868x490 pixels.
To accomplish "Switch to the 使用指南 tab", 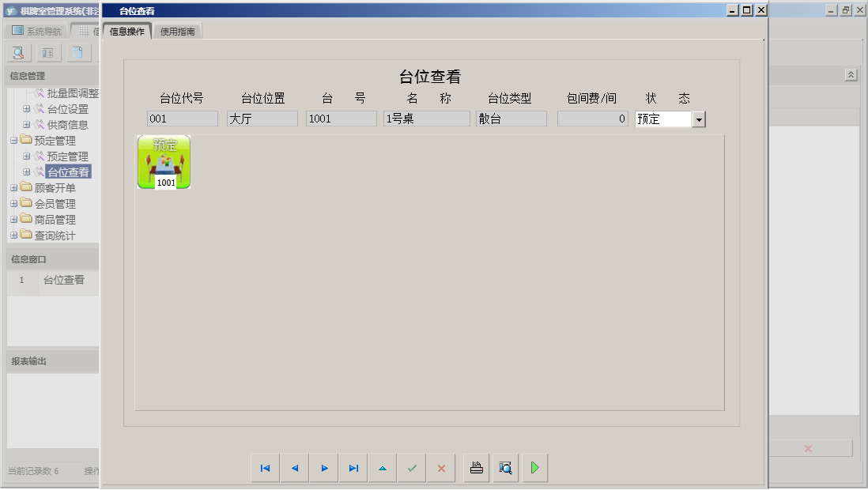I will 177,32.
